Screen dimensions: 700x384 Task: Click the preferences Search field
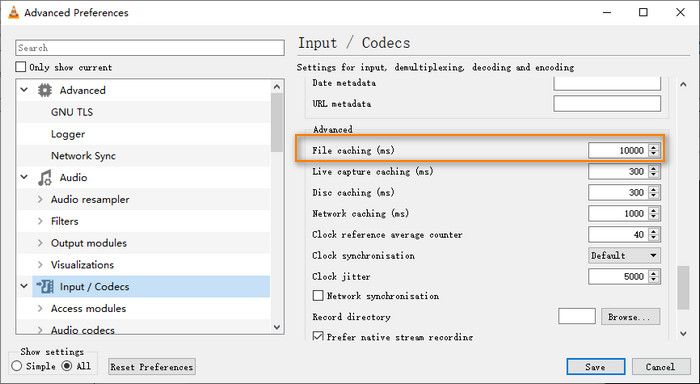(150, 48)
